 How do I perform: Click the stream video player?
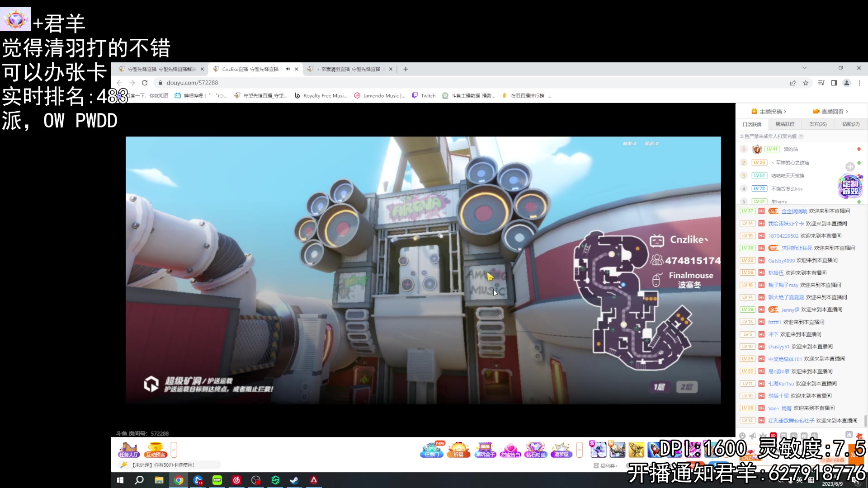423,270
